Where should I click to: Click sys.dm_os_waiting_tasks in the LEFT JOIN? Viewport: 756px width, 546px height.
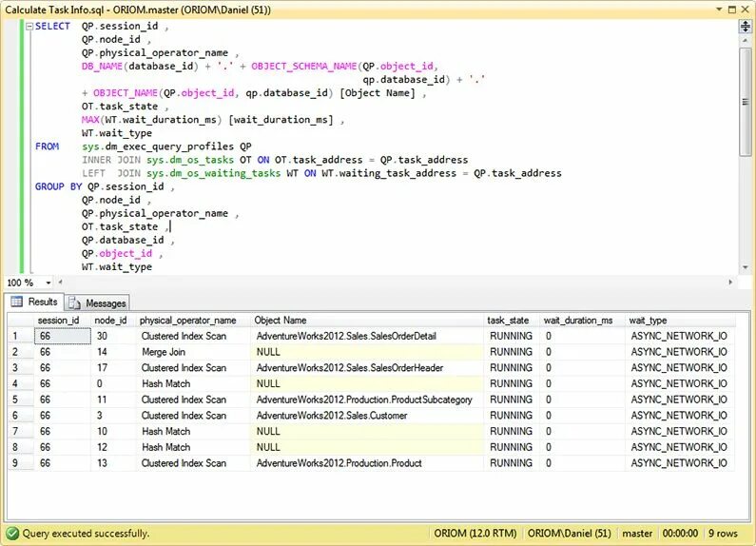(x=213, y=173)
